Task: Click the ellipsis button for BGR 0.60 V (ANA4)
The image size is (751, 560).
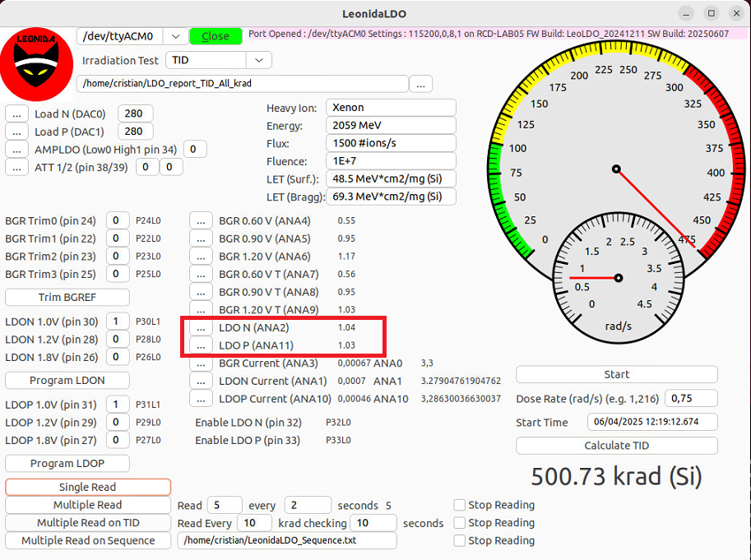Action: pos(201,220)
